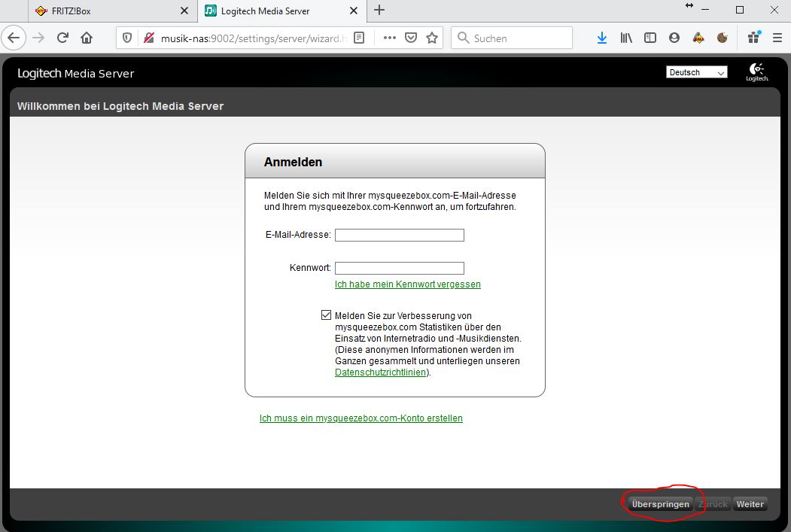Image resolution: width=791 pixels, height=532 pixels.
Task: Open the Deutsch language dropdown
Action: (697, 73)
